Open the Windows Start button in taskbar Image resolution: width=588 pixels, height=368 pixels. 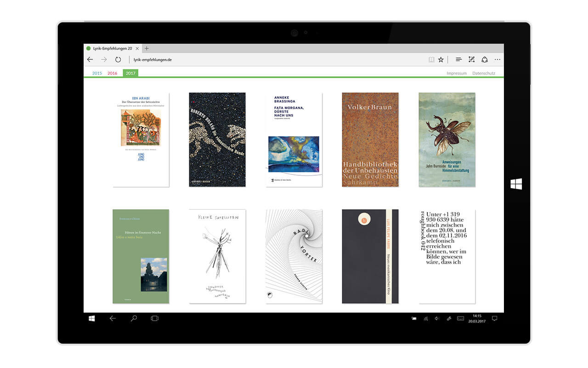[x=91, y=318]
